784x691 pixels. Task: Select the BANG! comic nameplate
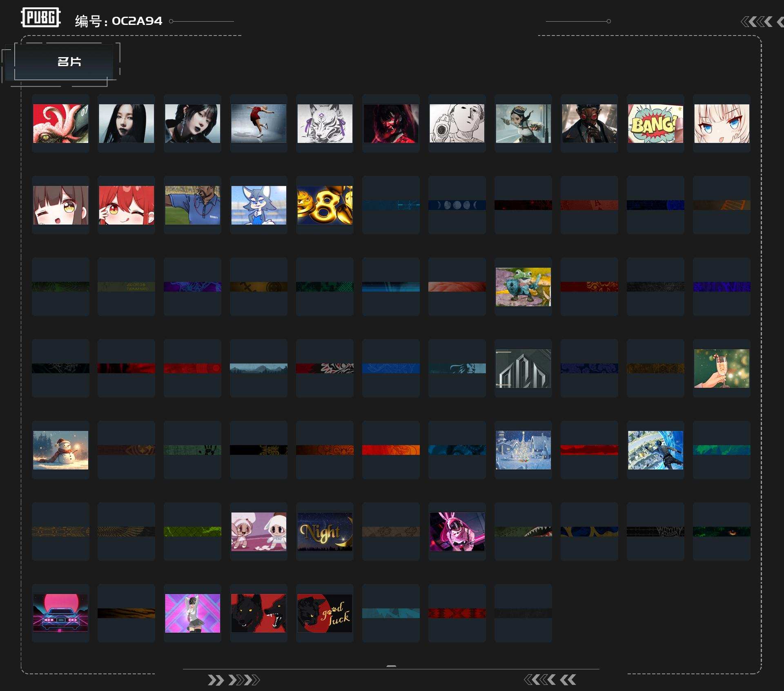(655, 123)
